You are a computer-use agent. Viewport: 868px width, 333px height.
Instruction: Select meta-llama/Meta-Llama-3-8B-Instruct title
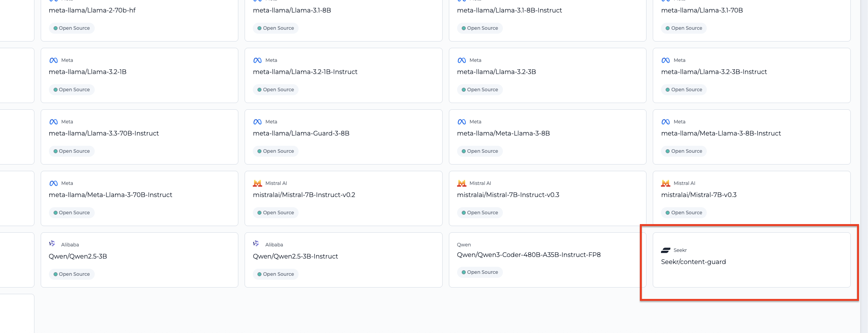click(x=721, y=133)
